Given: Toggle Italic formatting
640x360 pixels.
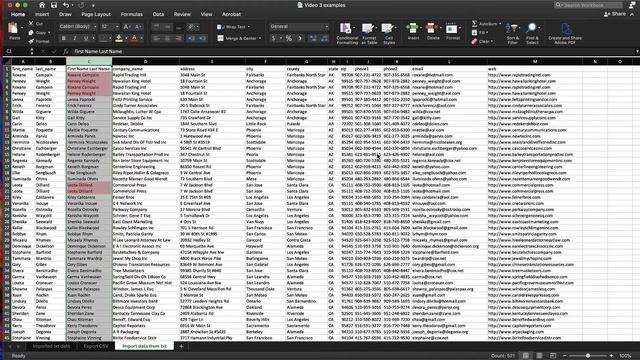Looking at the screenshot, I should [x=75, y=38].
